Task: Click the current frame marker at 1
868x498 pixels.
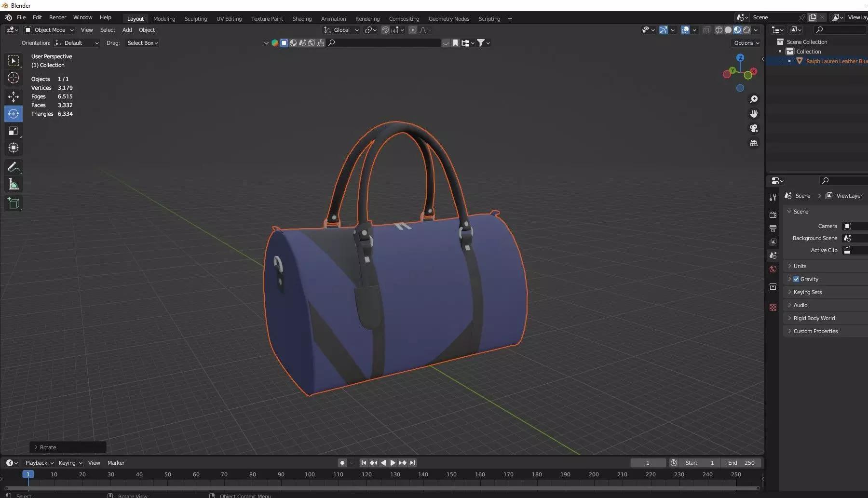Action: (28, 474)
